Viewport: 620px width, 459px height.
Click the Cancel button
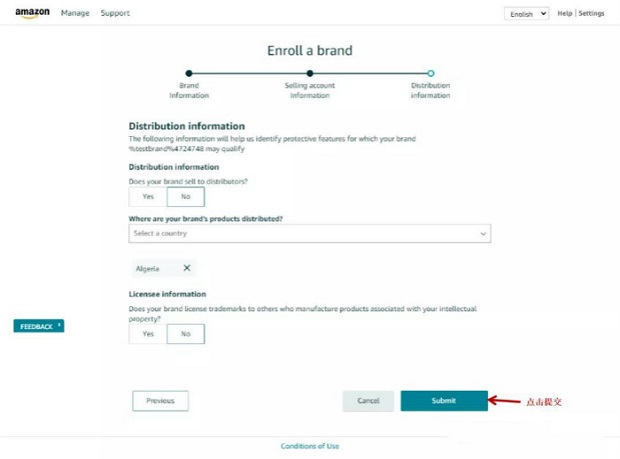pos(368,400)
